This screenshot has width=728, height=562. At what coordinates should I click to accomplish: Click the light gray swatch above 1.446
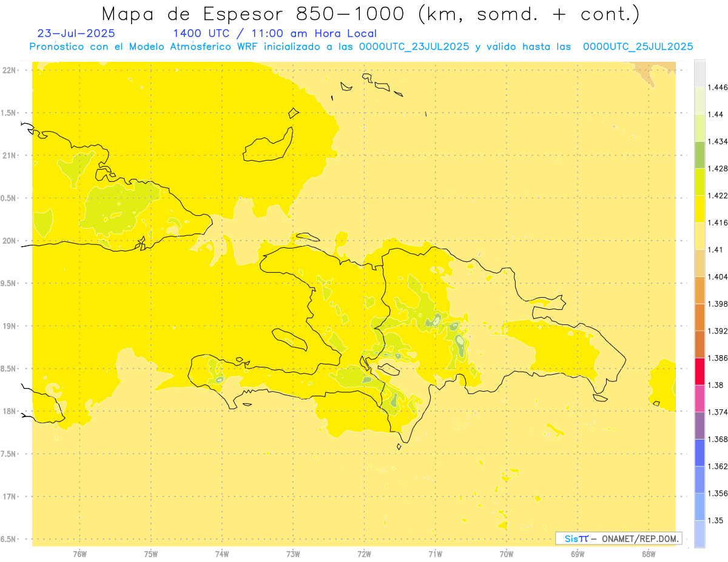(x=699, y=73)
